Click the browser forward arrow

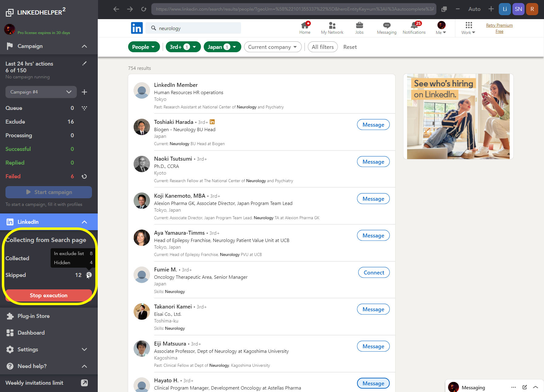pyautogui.click(x=130, y=9)
